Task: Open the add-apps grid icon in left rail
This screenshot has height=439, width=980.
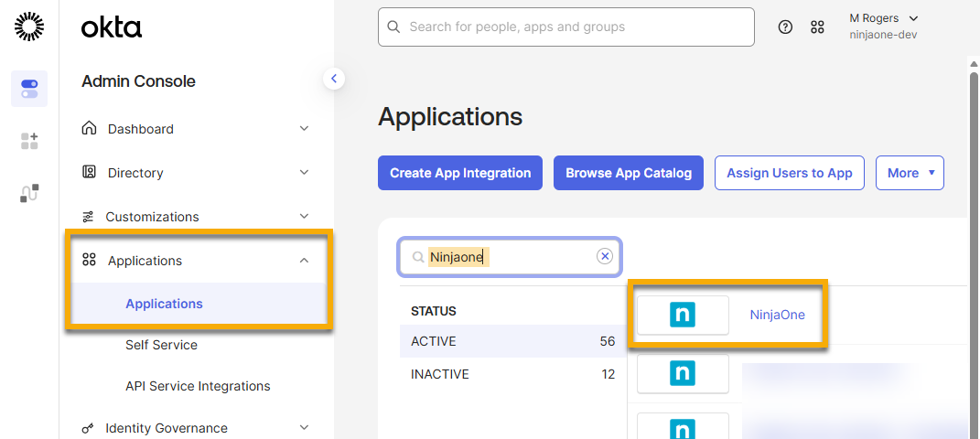Action: [29, 141]
